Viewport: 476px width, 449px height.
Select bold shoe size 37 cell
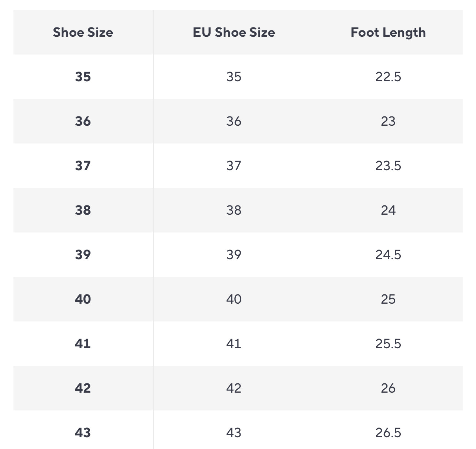click(x=83, y=166)
